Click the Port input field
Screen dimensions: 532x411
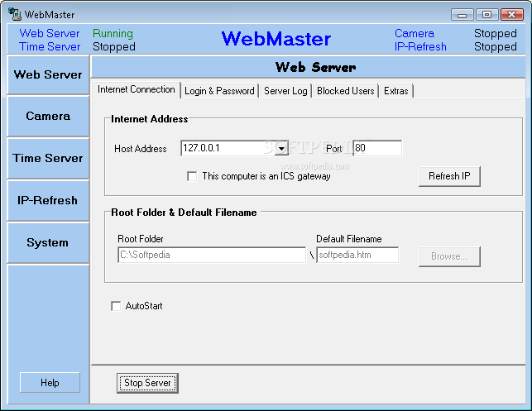pos(377,148)
